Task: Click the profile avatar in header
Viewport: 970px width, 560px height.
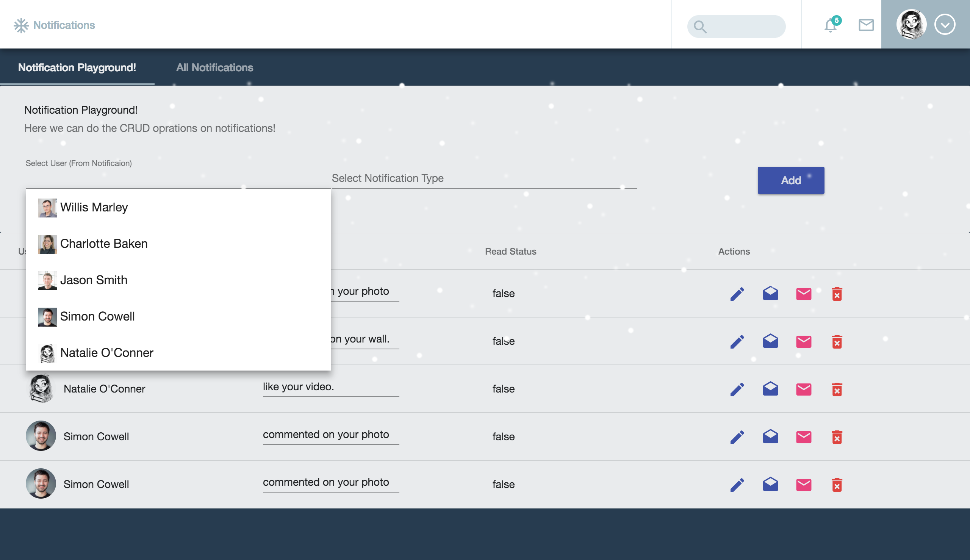Action: coord(911,25)
